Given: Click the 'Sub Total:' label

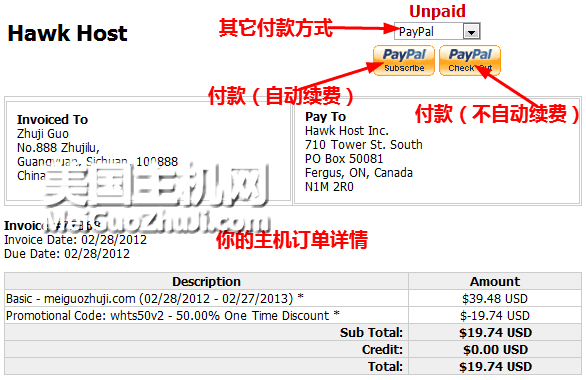Looking at the screenshot, I should point(371,333).
